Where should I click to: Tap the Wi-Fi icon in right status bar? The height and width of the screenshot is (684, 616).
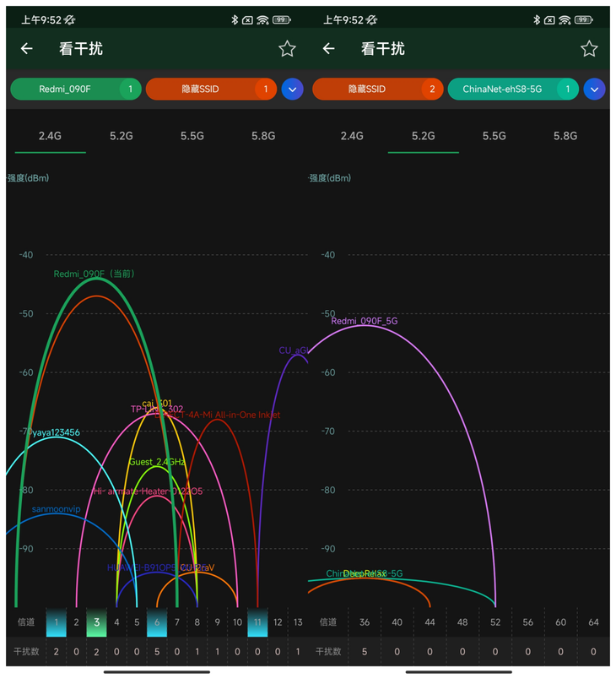tap(565, 19)
